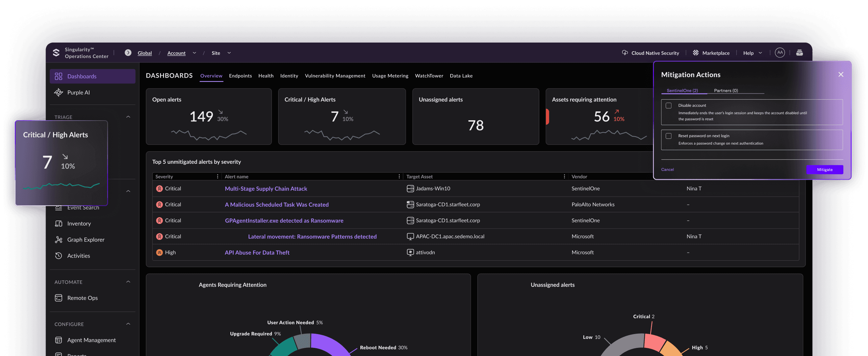Viewport: 868px width, 356px height.
Task: Open the Help dropdown menu
Action: (x=752, y=53)
